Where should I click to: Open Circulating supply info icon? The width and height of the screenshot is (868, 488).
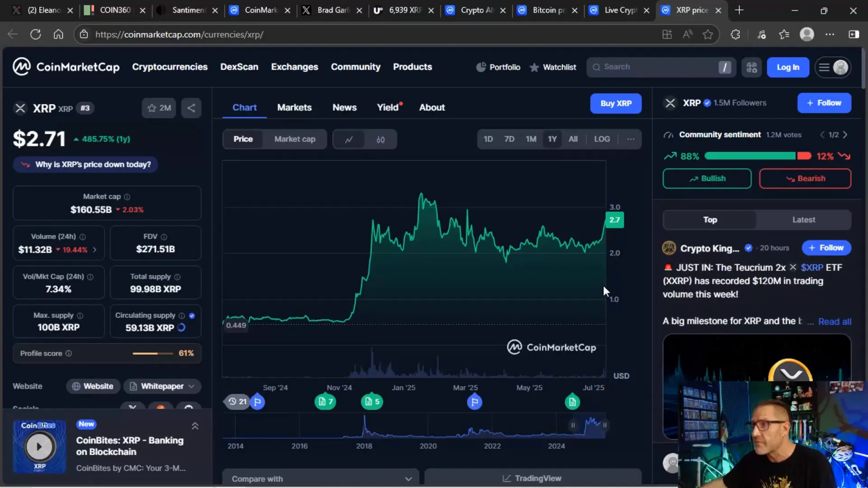(182, 315)
